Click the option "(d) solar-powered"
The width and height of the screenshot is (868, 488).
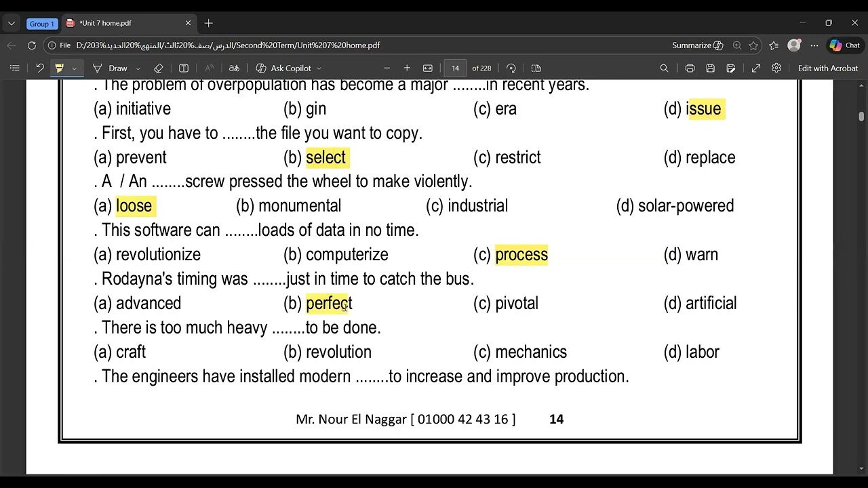(x=675, y=206)
